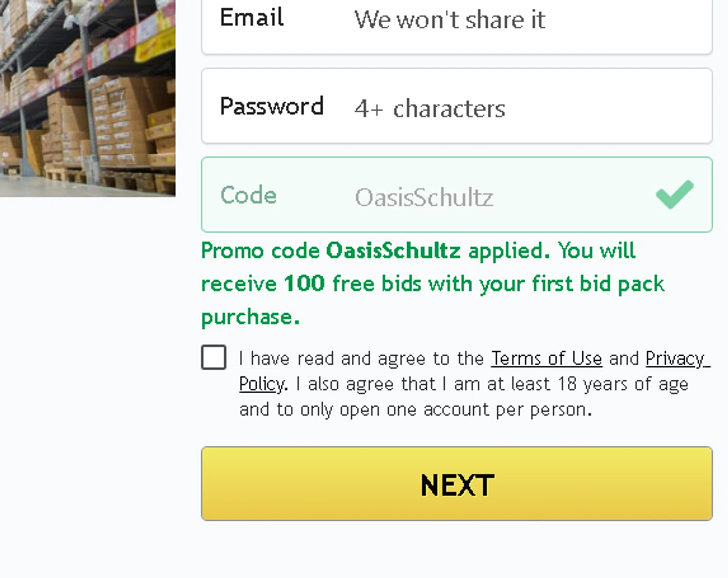Click the "4+ characters" password placeholder
Viewport: 728px width, 578px height.
coord(430,109)
